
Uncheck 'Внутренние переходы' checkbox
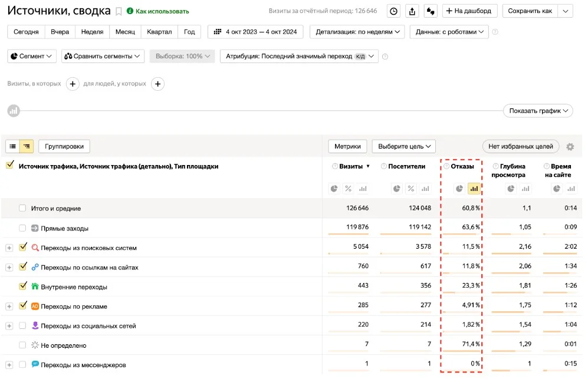coord(23,286)
